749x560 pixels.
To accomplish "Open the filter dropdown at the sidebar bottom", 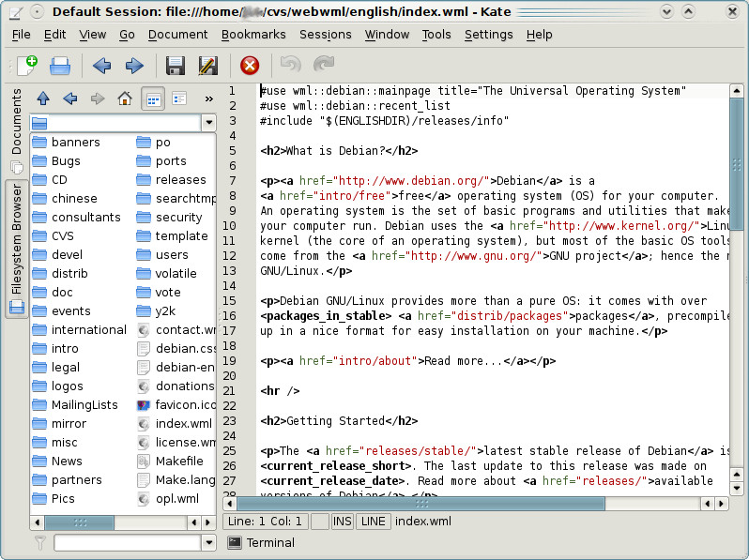I will point(208,542).
